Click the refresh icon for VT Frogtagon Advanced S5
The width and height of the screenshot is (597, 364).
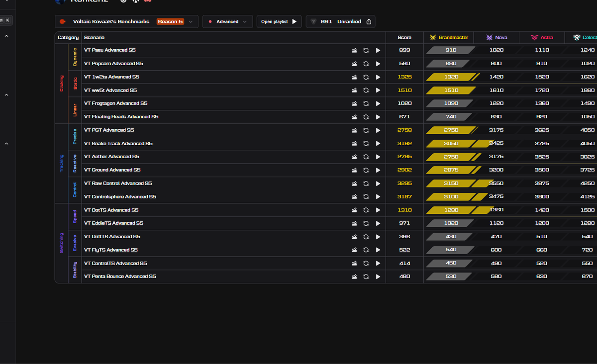[366, 103]
